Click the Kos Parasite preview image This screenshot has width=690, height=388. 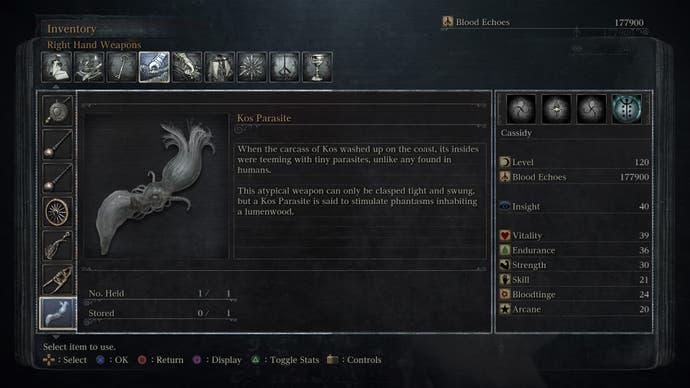156,186
